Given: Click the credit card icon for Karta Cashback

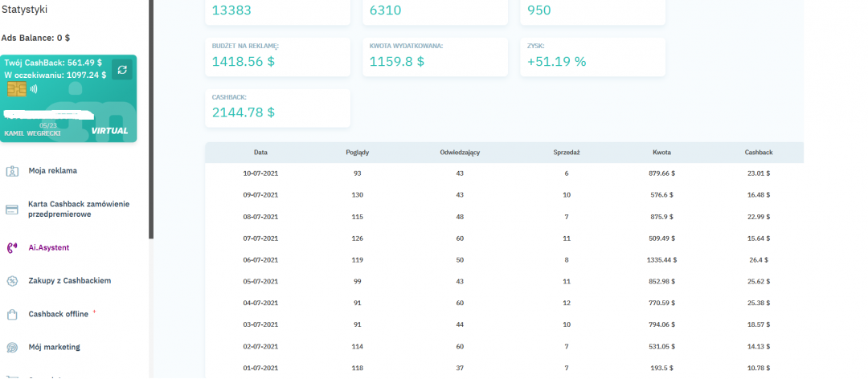Looking at the screenshot, I should (x=12, y=210).
